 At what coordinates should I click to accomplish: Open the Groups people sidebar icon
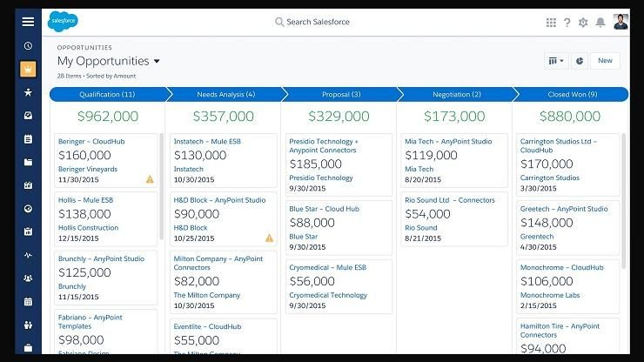(28, 278)
